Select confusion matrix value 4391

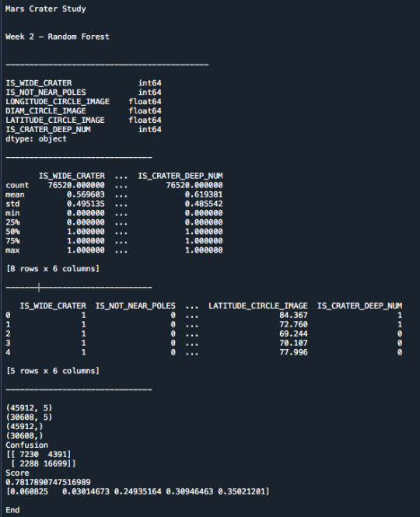pyautogui.click(x=58, y=454)
